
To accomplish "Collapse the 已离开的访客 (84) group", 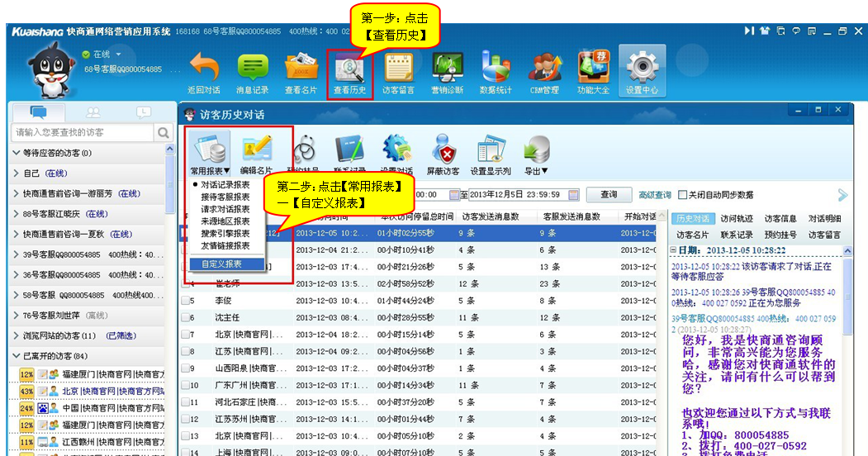I will [17, 356].
